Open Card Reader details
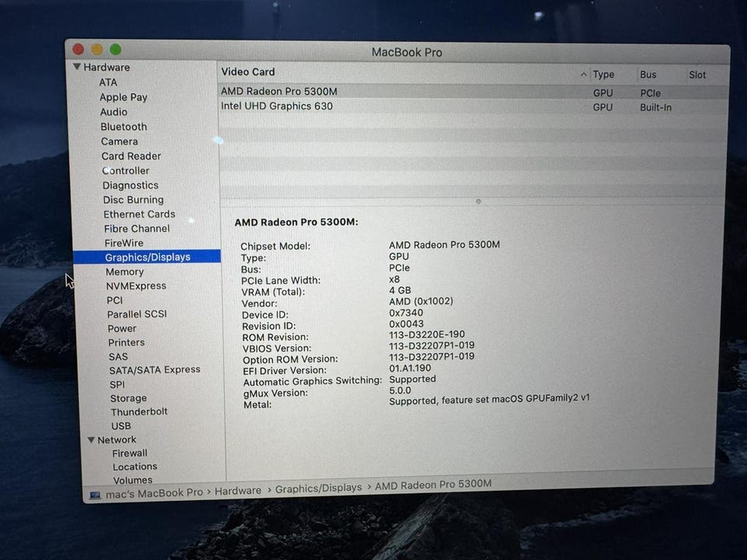This screenshot has width=747, height=560. click(132, 156)
